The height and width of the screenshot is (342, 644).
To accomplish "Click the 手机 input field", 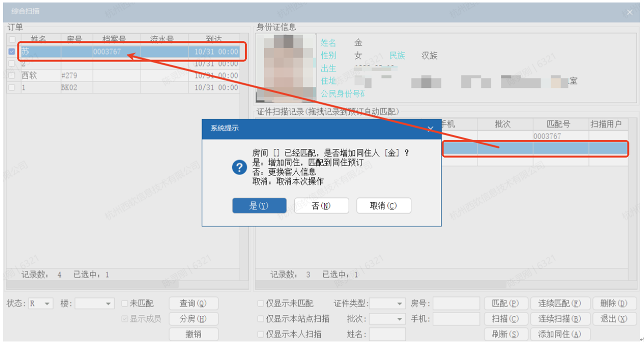I will point(456,318).
